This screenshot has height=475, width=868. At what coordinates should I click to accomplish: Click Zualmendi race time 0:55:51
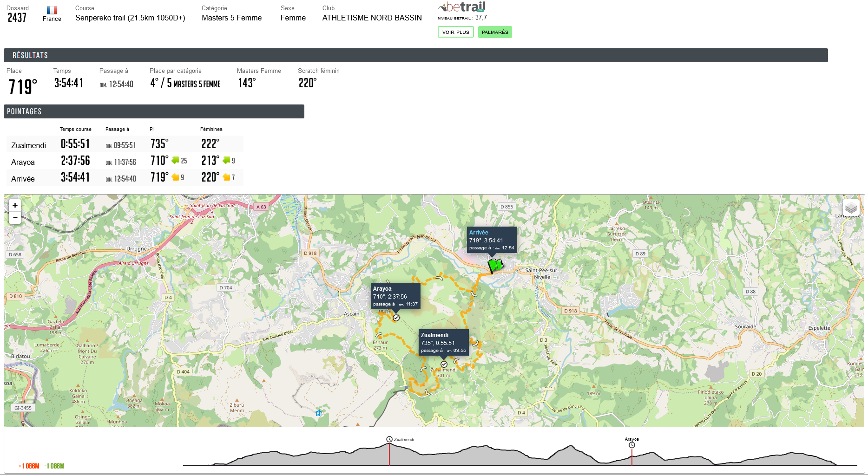(x=75, y=144)
